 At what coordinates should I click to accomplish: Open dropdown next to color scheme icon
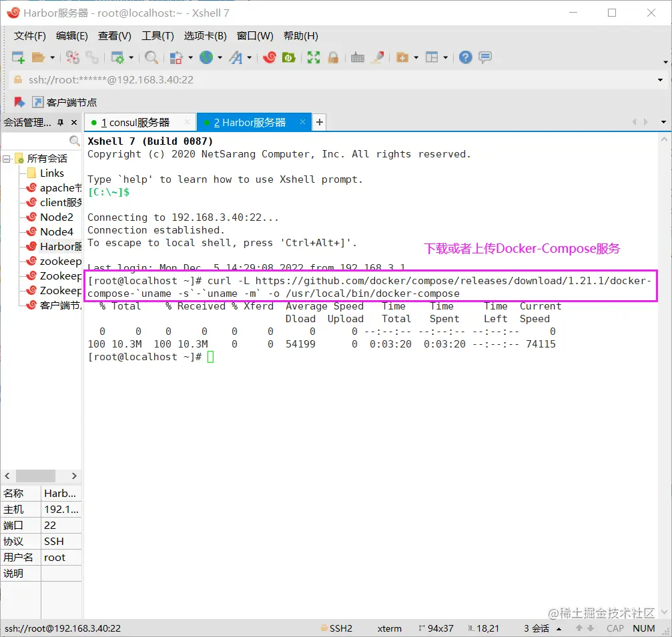pos(190,57)
